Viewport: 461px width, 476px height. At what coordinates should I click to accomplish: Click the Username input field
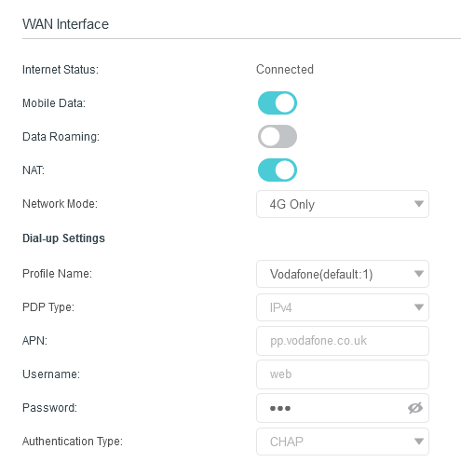click(x=343, y=374)
